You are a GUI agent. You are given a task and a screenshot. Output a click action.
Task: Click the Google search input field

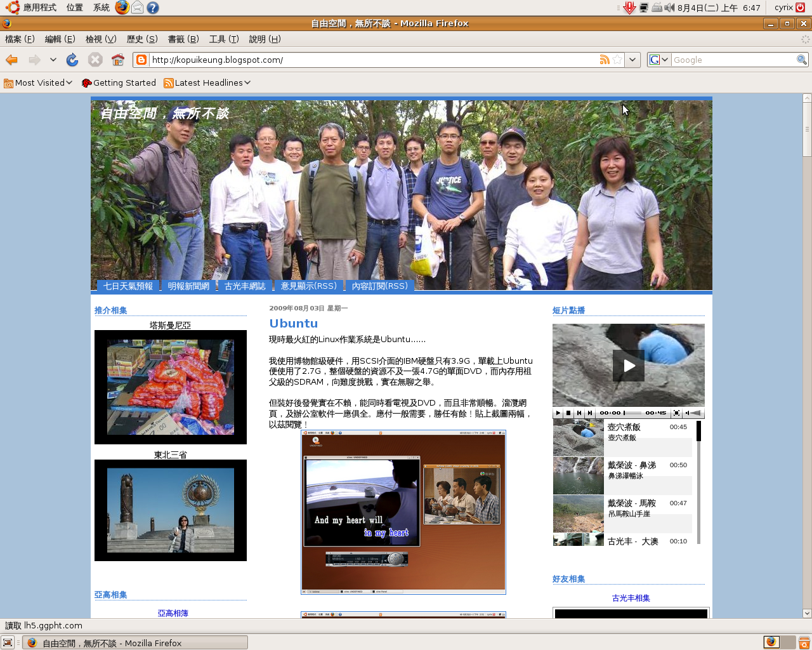(734, 60)
